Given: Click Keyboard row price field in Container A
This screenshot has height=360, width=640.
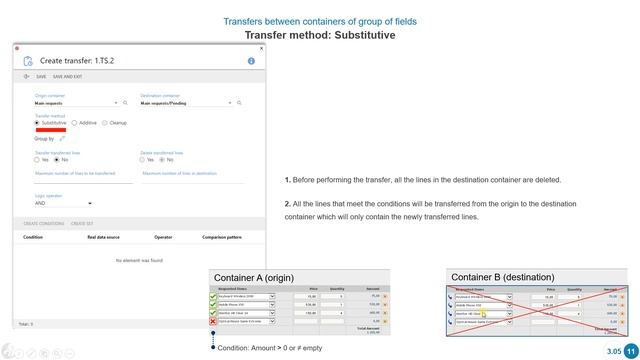Looking at the screenshot, I should tap(305, 296).
